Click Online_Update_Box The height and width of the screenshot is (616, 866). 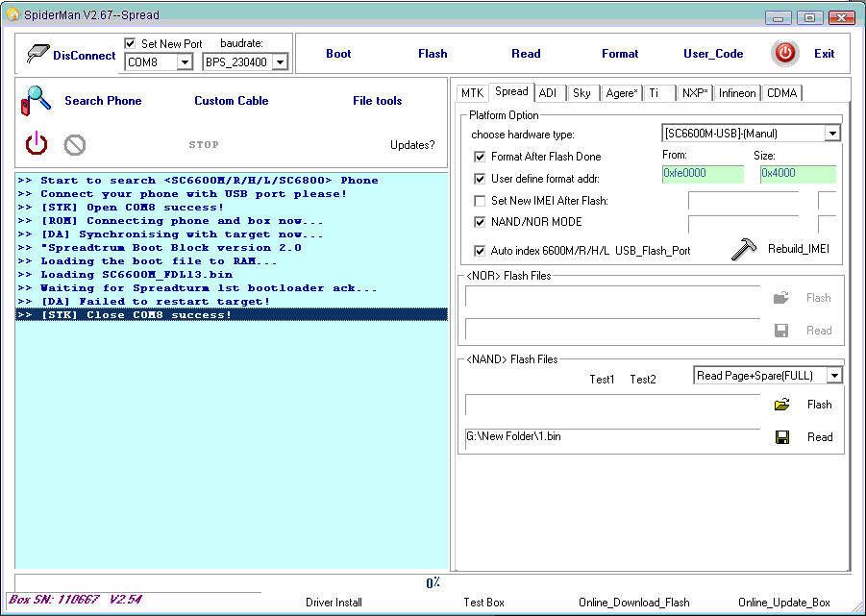pyautogui.click(x=783, y=603)
